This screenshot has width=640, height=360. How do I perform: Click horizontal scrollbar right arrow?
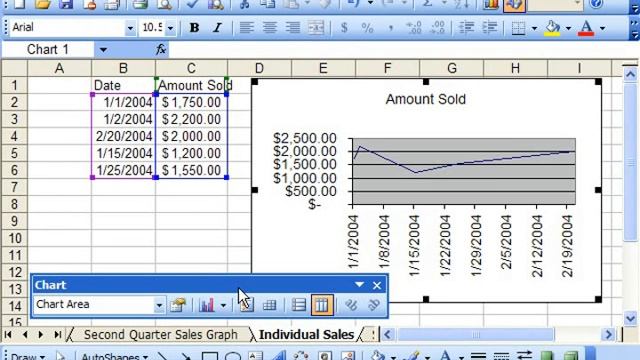609,335
